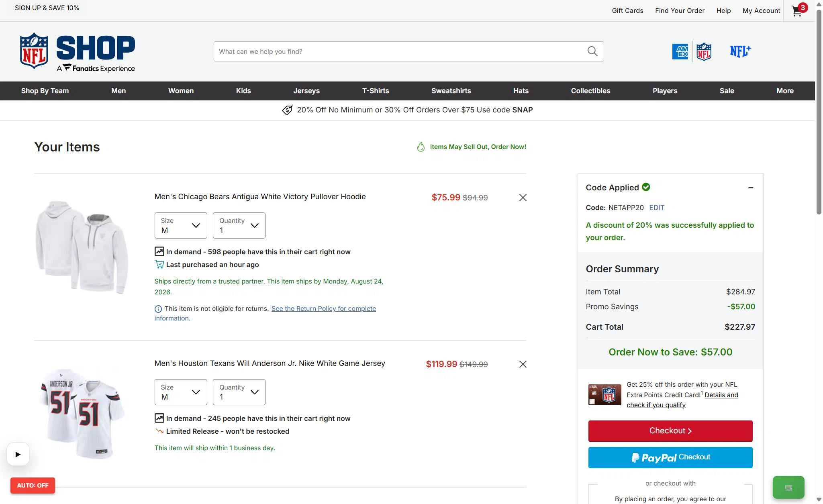
Task: Open the green chat widget
Action: 788,488
